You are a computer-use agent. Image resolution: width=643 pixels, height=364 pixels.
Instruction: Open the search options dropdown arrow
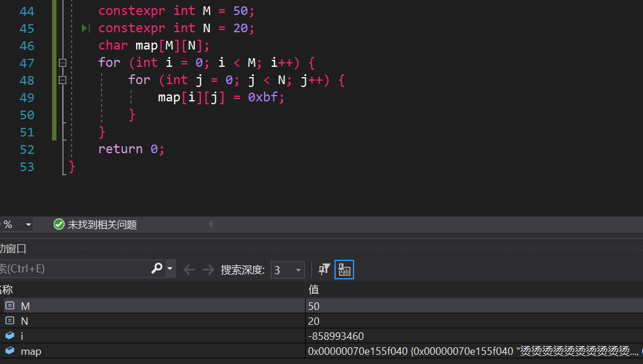coord(170,269)
